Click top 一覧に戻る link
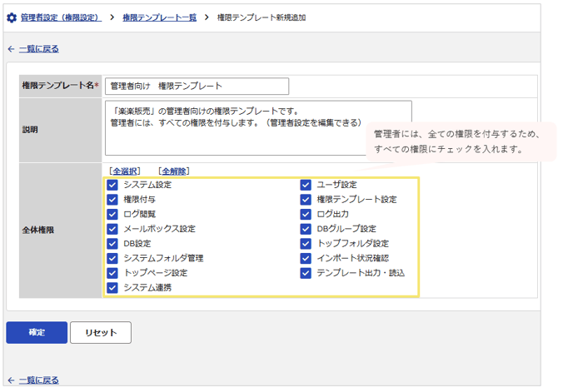The width and height of the screenshot is (563, 392). (x=39, y=49)
